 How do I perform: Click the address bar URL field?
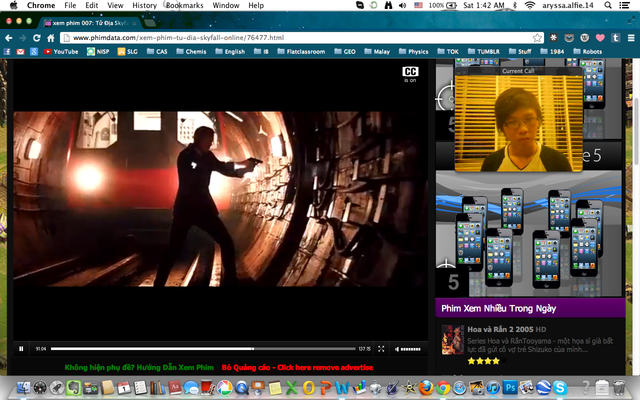302,38
